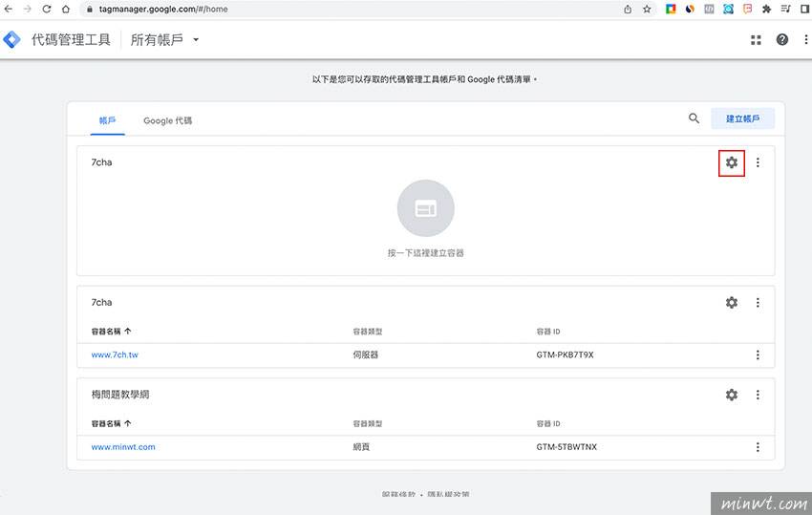This screenshot has height=515, width=812.
Task: Click 按一下這裡建立容器 text
Action: click(426, 253)
